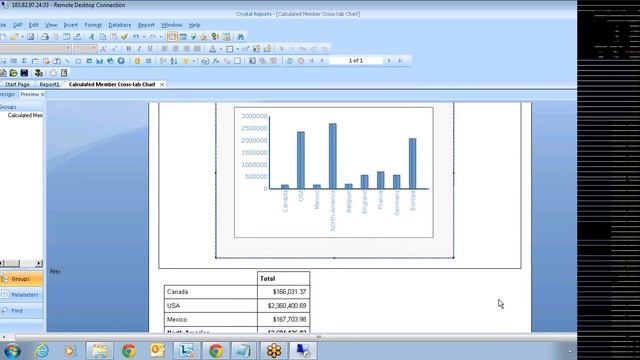Select the Canada row label in cross-tab
Viewport: 640px width, 360px height.
coord(211,292)
